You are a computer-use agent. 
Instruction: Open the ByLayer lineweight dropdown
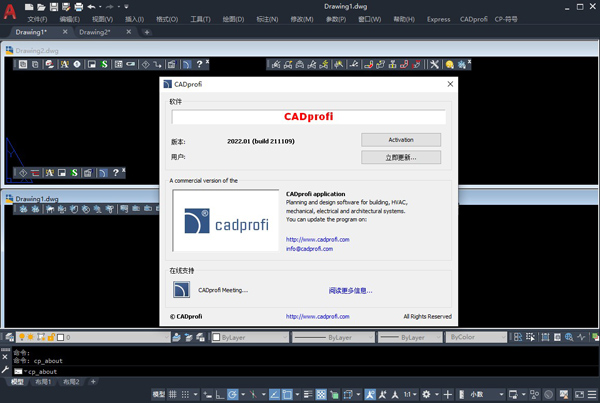pyautogui.click(x=439, y=337)
